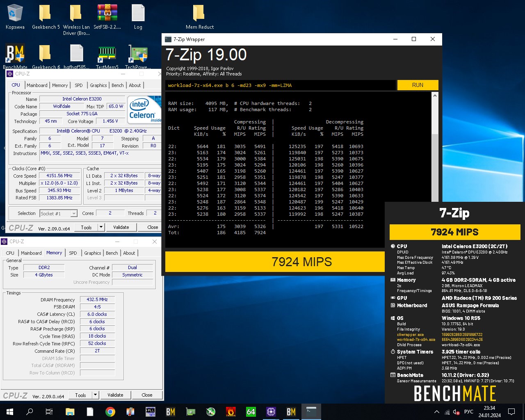The width and height of the screenshot is (525, 420).
Task: Click the 7-Zip Wrapper title bar icon
Action: 168,39
